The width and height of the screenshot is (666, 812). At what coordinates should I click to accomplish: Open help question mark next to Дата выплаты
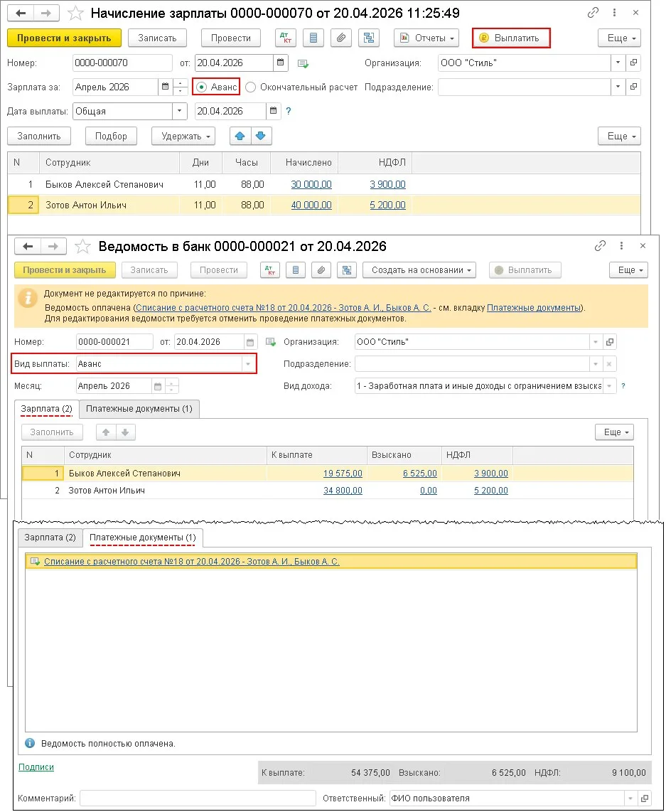point(289,111)
